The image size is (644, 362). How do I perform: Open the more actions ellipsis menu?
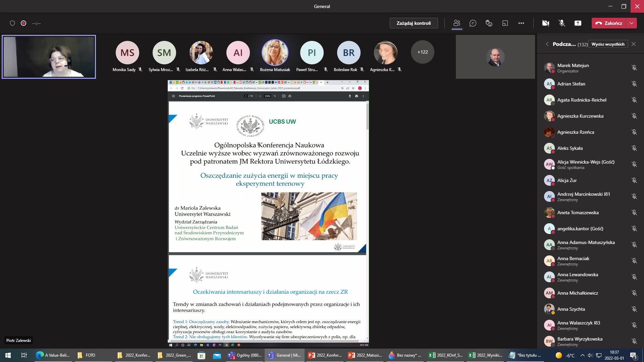pyautogui.click(x=521, y=23)
